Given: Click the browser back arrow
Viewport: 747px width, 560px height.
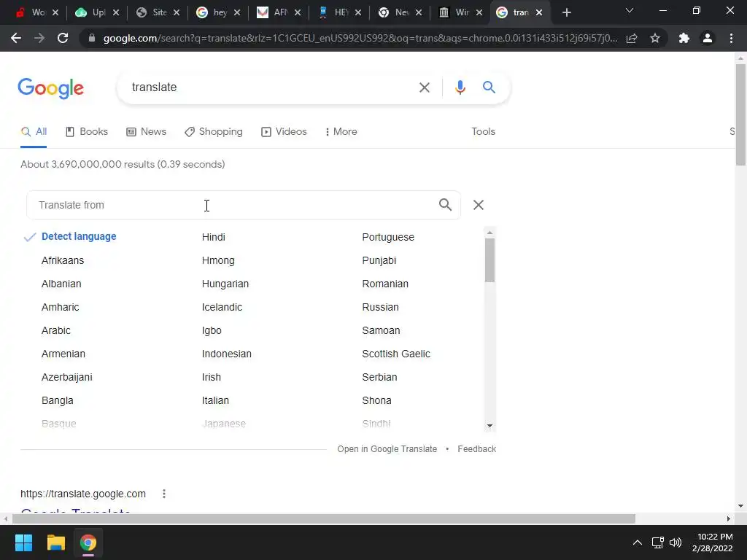Looking at the screenshot, I should tap(16, 38).
